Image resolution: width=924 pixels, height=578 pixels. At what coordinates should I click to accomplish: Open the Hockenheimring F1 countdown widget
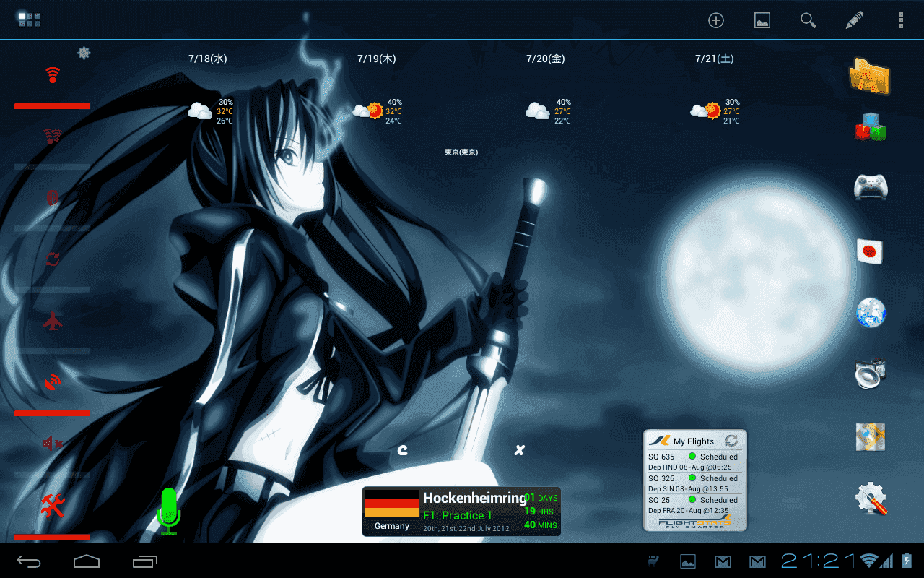461,512
